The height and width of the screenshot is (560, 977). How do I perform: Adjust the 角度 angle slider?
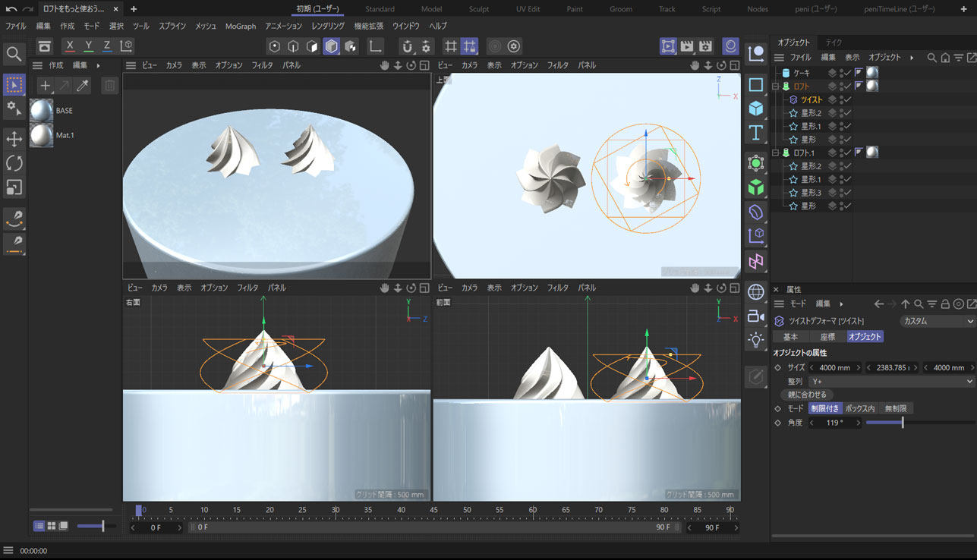coord(902,423)
